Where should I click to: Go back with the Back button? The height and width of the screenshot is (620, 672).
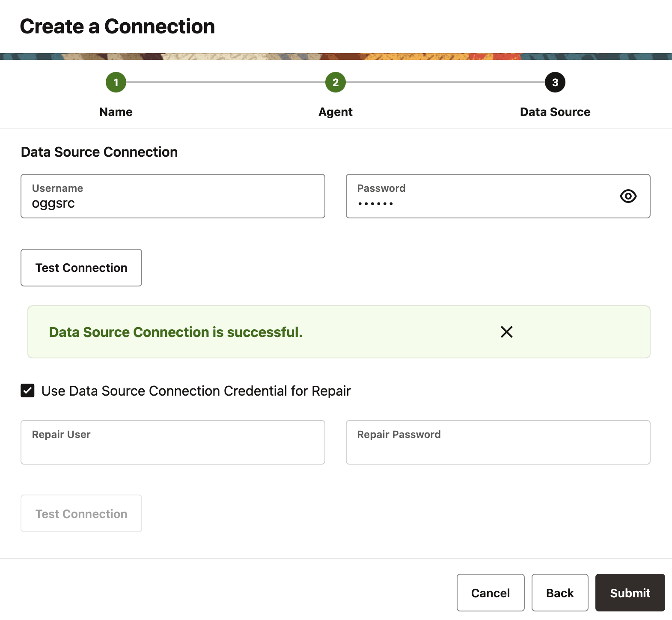click(x=560, y=593)
